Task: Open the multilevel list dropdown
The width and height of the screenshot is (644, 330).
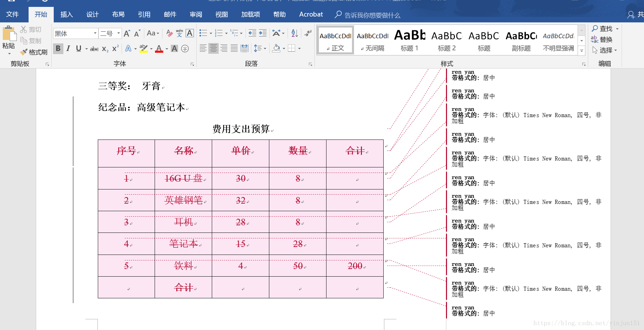Action: pyautogui.click(x=241, y=33)
